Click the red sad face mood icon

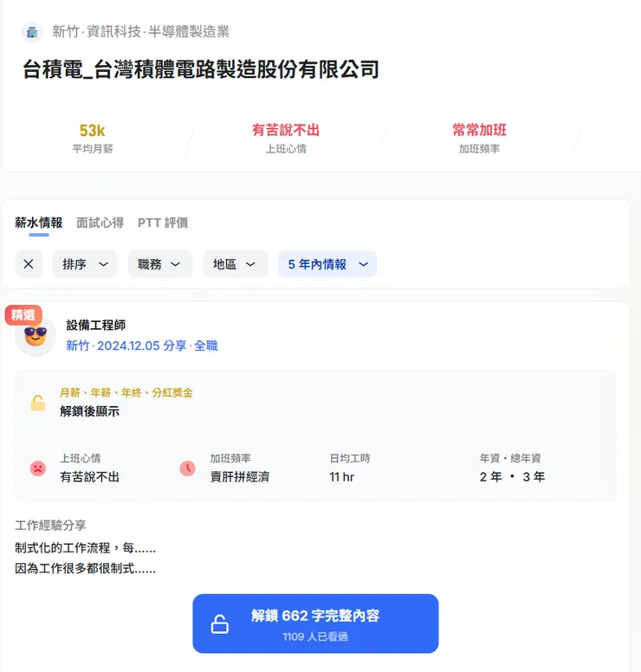38,468
